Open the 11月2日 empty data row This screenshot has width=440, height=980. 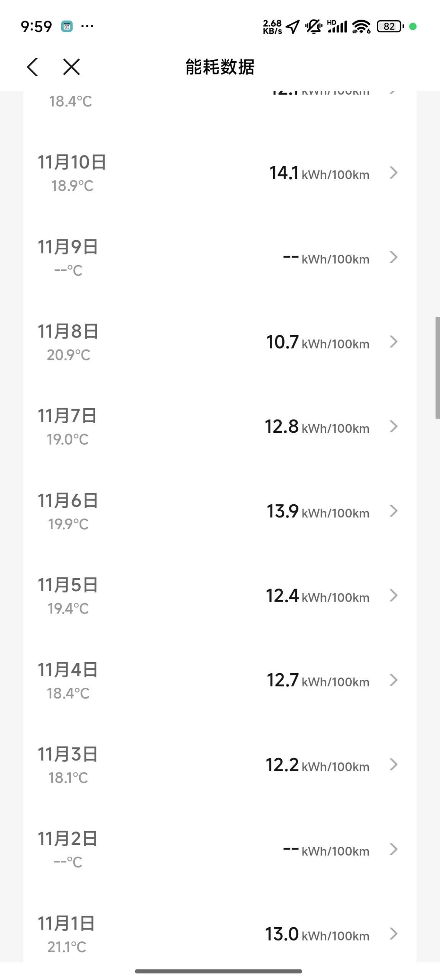point(220,849)
